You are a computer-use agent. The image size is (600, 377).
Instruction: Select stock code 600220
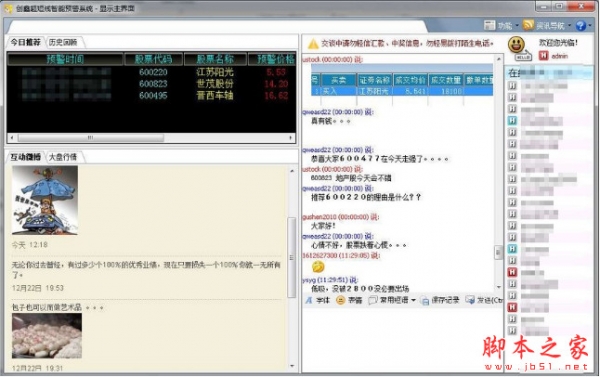153,72
